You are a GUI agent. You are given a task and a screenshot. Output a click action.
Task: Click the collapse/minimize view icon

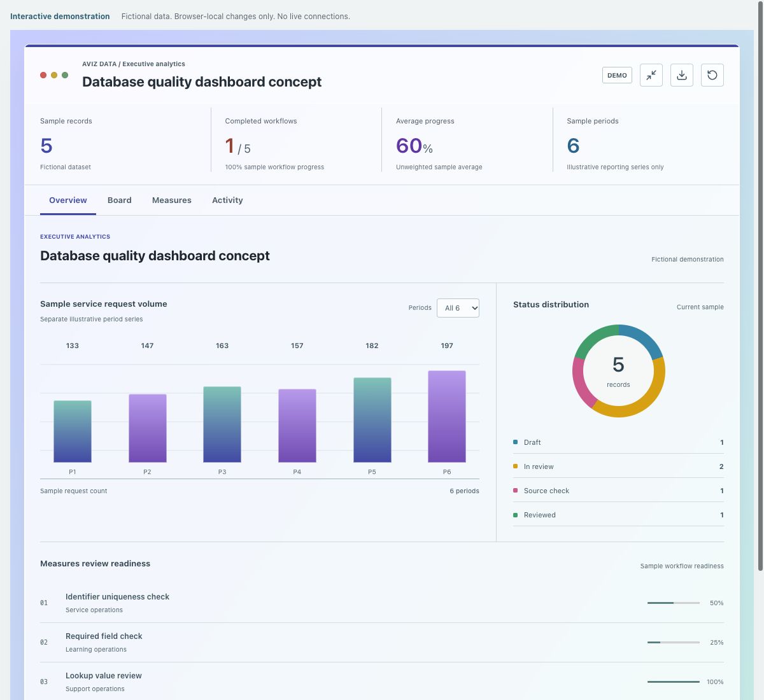651,75
